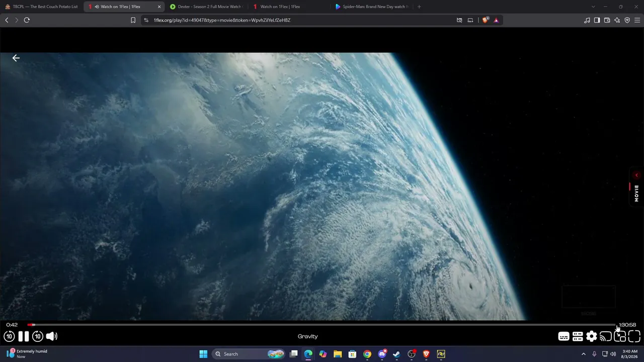
Task: Bookmark this page
Action: [x=133, y=20]
